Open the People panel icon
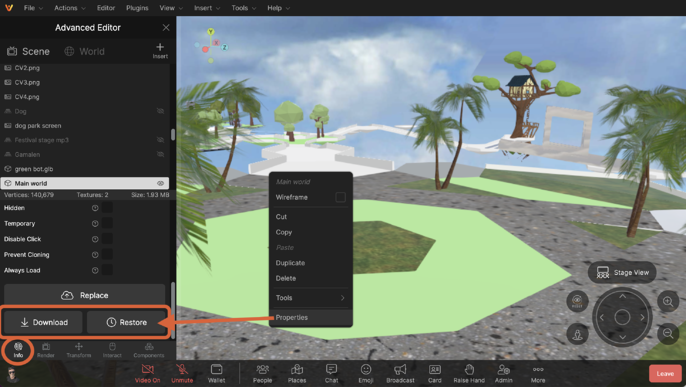The width and height of the screenshot is (686, 387). click(x=262, y=370)
